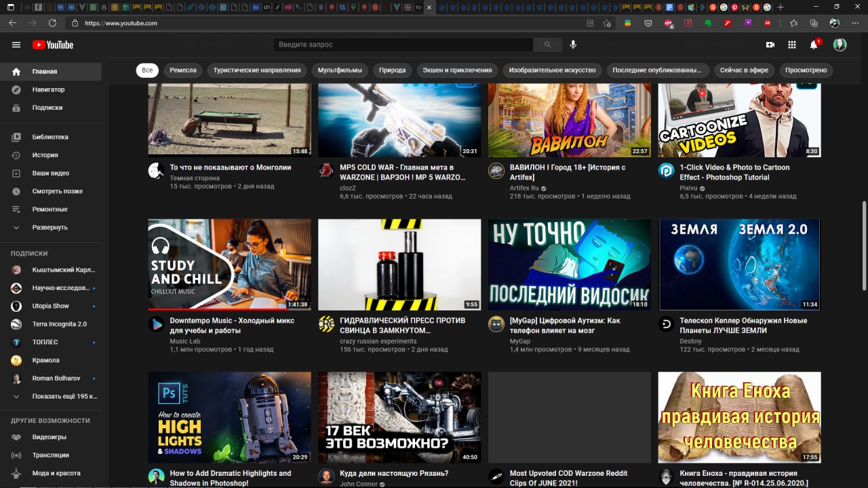Image resolution: width=868 pixels, height=488 pixels.
Task: Open a new browser tab
Action: tap(781, 7)
